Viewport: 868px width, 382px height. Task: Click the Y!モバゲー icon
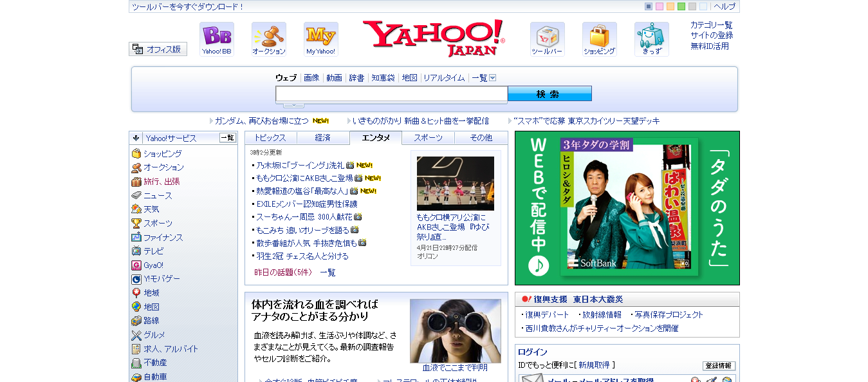point(136,279)
